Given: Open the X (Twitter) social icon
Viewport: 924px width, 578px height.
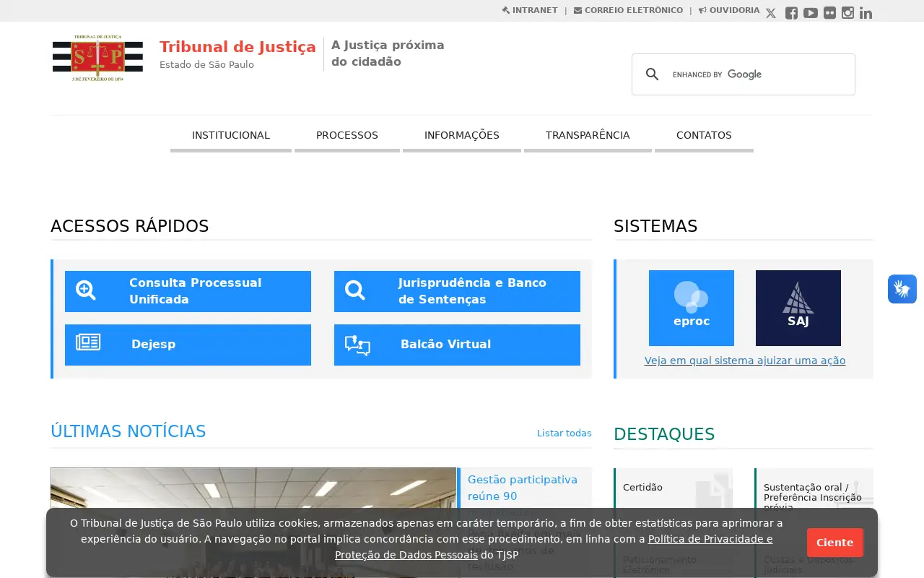Looking at the screenshot, I should pyautogui.click(x=771, y=13).
